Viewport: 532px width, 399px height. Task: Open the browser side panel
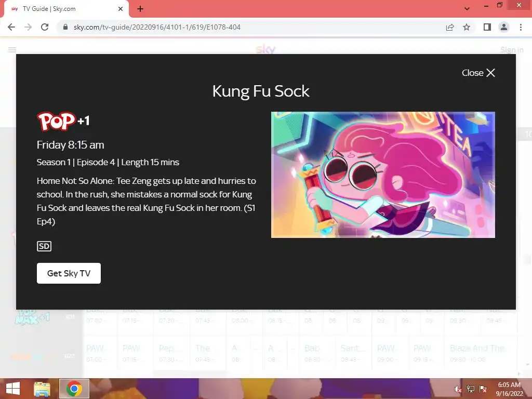[487, 27]
